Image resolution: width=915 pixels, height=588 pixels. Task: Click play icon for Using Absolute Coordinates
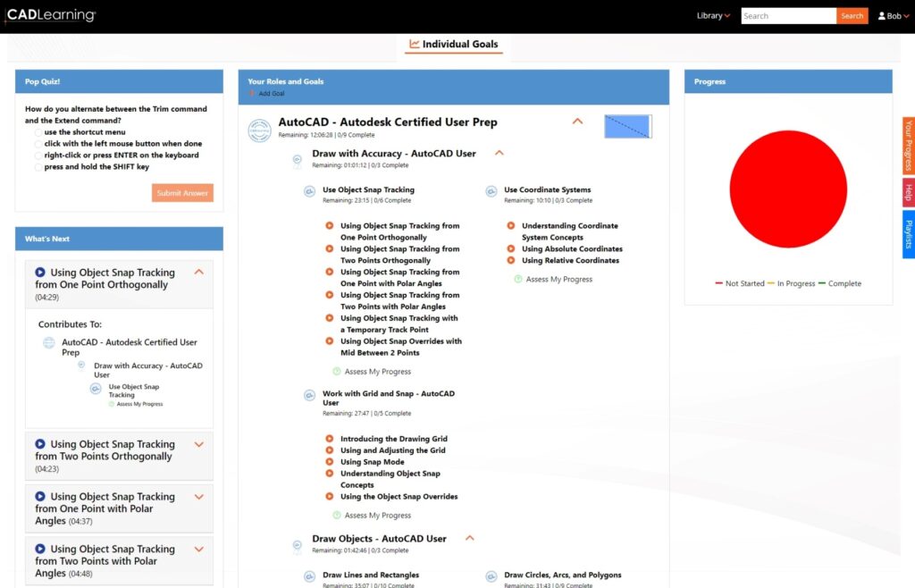tap(511, 249)
